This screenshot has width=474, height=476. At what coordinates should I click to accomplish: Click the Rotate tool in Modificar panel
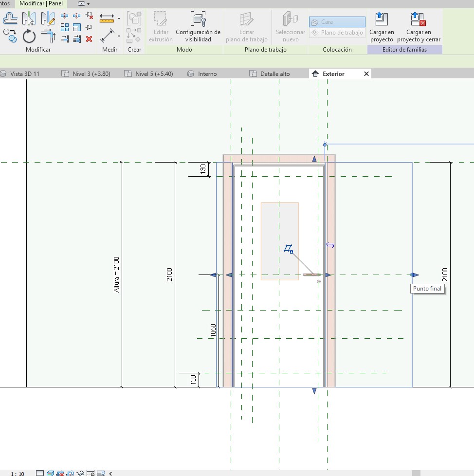(29, 36)
